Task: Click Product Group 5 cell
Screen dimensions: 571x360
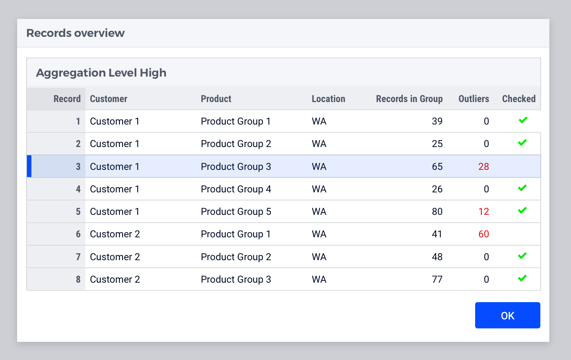Action: pos(236,211)
